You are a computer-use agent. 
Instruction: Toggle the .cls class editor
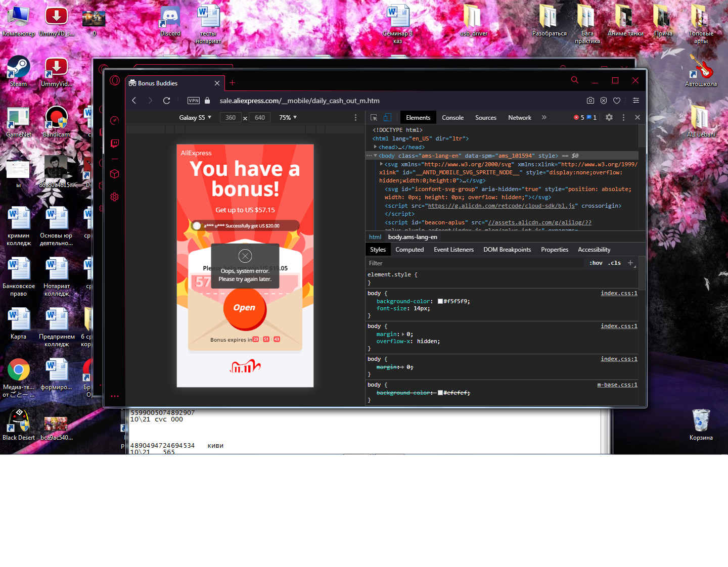[x=614, y=263]
